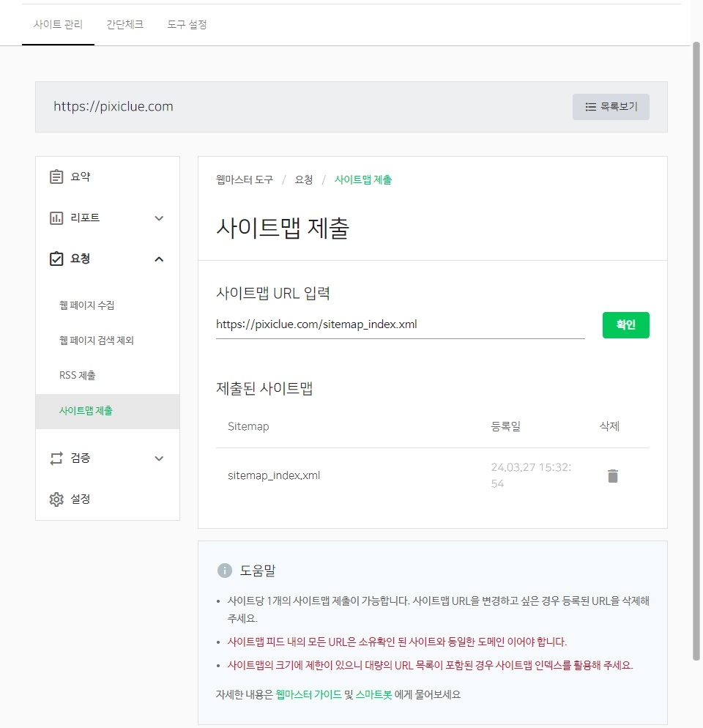Click the 설정 gear icon
703x728 pixels.
coord(56,499)
